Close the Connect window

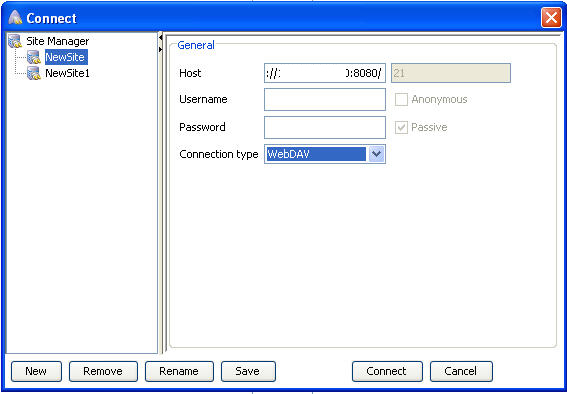click(551, 17)
